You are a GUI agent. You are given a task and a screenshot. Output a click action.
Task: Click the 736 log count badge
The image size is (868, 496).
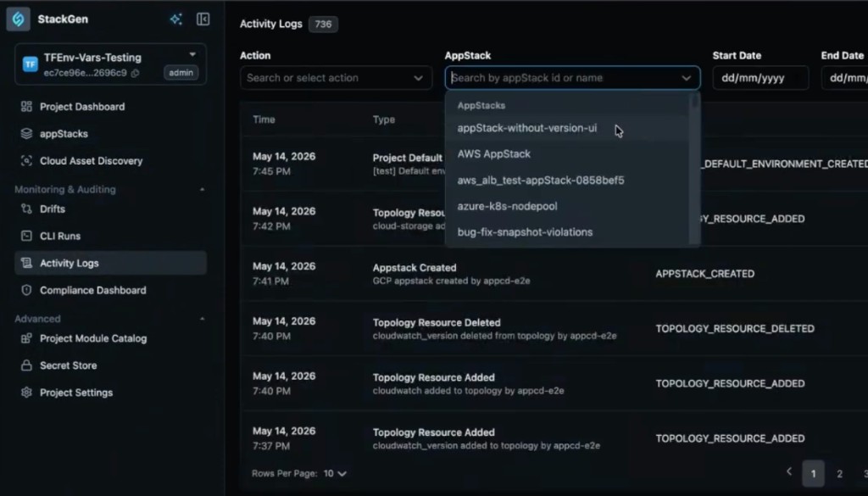click(x=323, y=25)
